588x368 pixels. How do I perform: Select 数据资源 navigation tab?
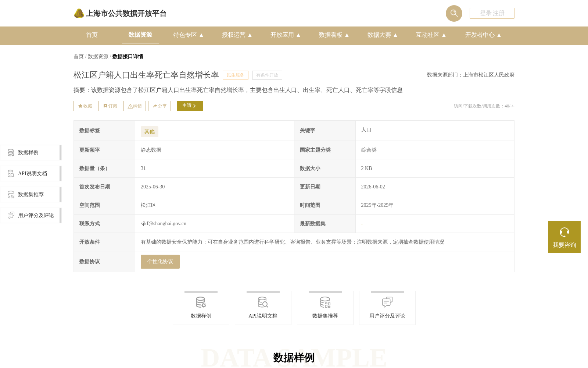(x=140, y=35)
